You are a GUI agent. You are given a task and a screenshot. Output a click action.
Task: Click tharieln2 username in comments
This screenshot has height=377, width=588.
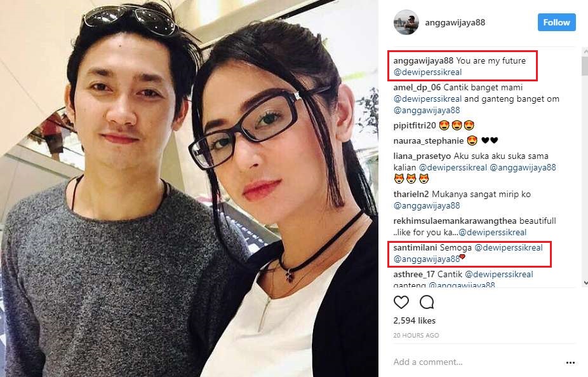point(411,195)
